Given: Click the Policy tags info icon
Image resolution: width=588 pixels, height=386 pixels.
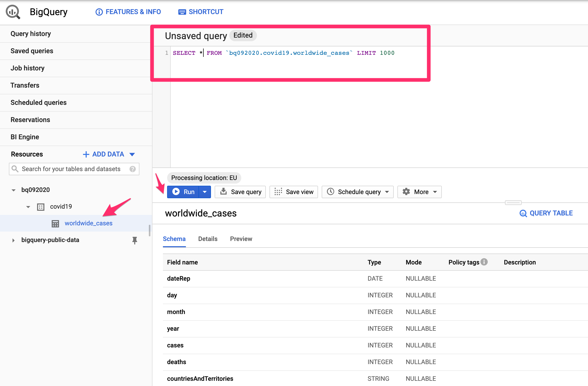Looking at the screenshot, I should point(484,262).
